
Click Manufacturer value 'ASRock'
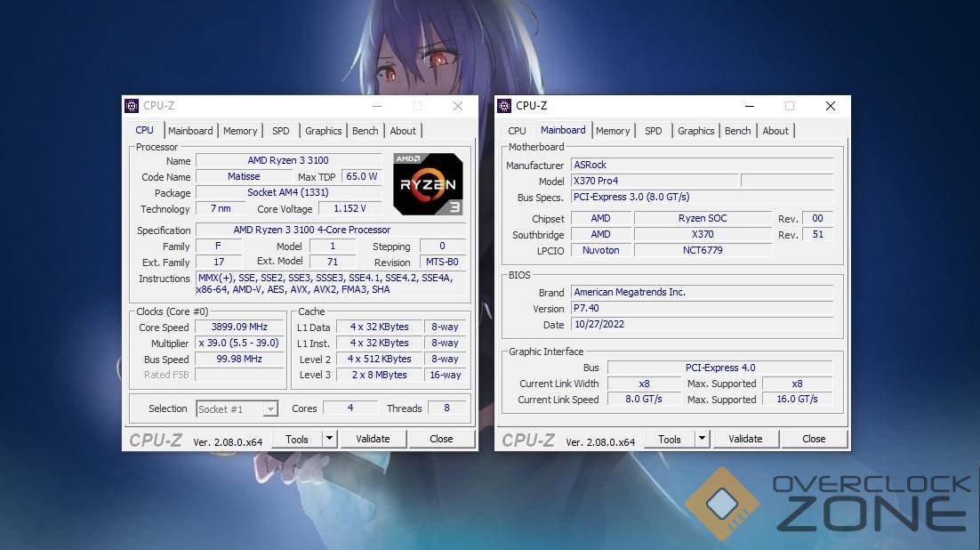point(702,166)
